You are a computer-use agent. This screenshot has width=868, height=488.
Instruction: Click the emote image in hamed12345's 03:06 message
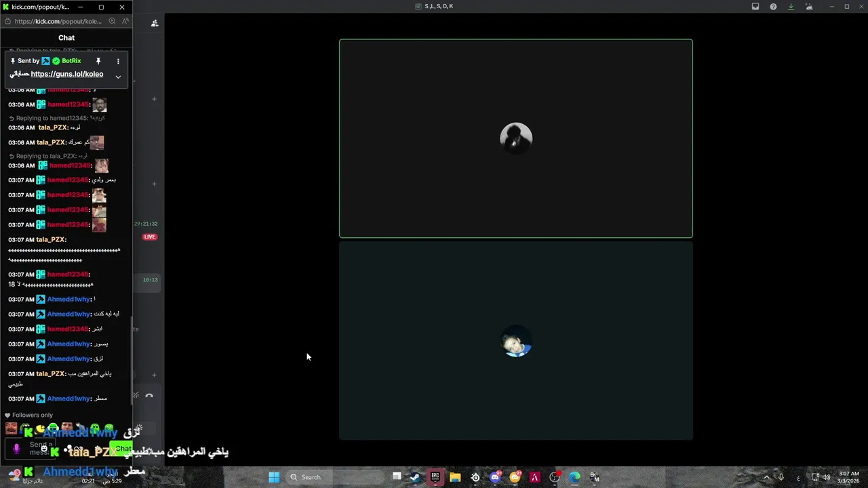pyautogui.click(x=100, y=104)
